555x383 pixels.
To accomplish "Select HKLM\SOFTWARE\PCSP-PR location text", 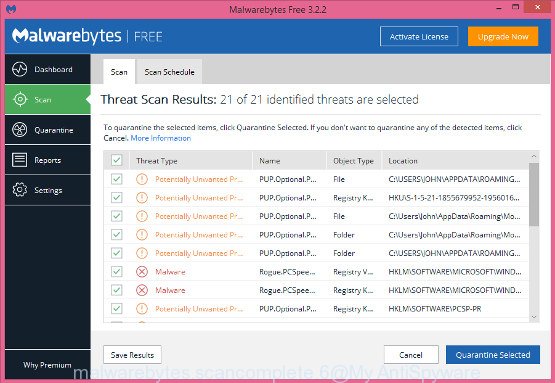I will tap(435, 309).
